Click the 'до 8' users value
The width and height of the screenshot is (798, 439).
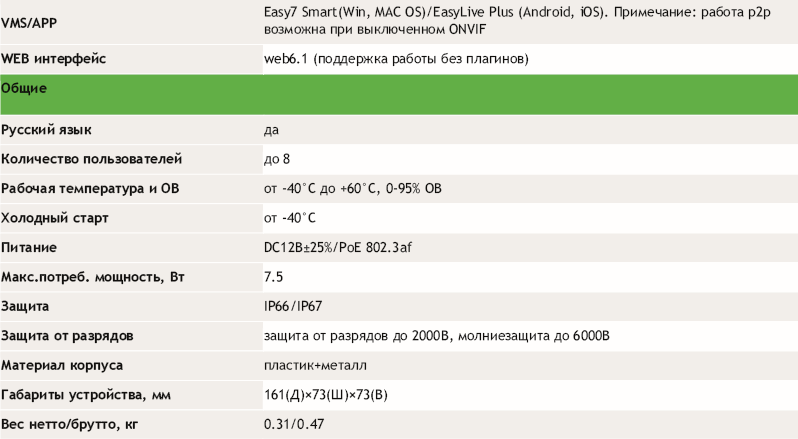tap(277, 159)
